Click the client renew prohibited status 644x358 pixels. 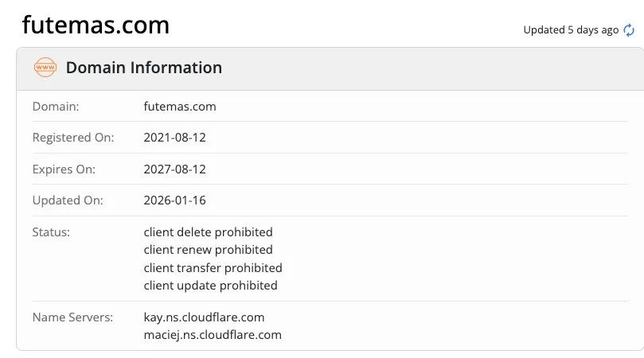pos(209,250)
